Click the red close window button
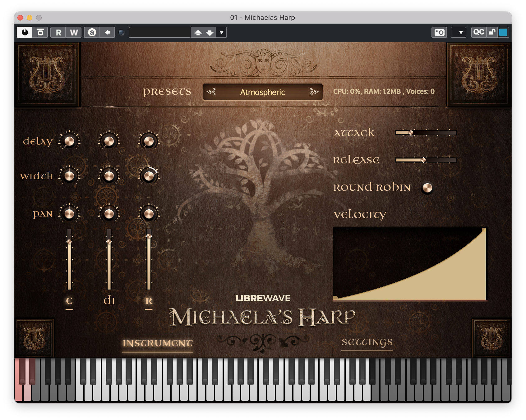The height and width of the screenshot is (420, 526). click(x=20, y=18)
